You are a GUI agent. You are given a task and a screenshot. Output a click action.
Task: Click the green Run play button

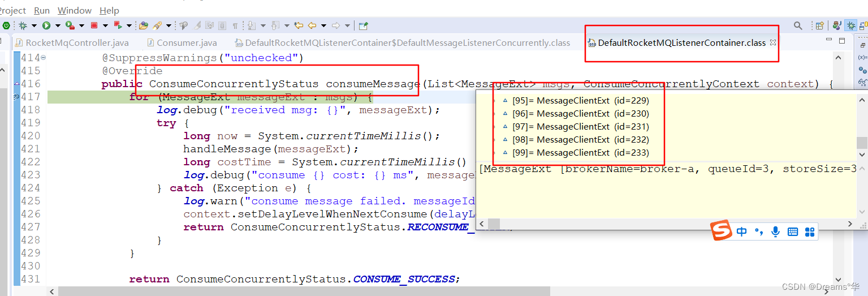(46, 25)
